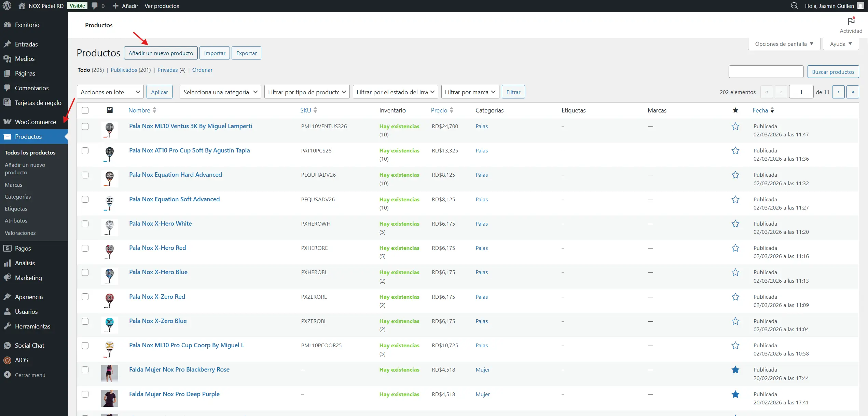Check Pala Nox X-Hero Blue checkbox
This screenshot has height=416, width=868.
[85, 272]
